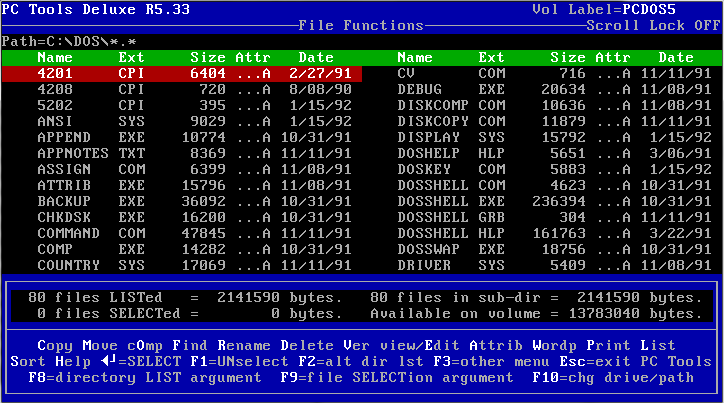Viewport: 724px width, 403px height.
Task: Select the Print command
Action: click(607, 345)
